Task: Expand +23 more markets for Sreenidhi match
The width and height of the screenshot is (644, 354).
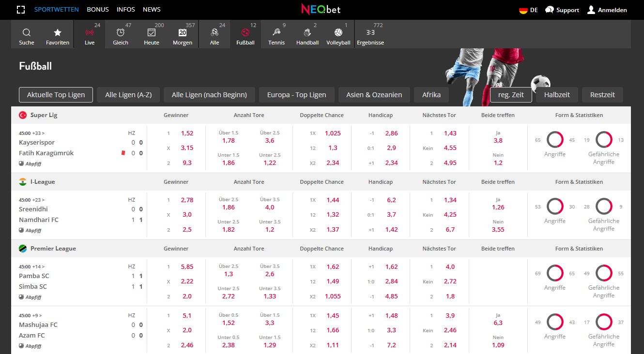Action: click(38, 200)
